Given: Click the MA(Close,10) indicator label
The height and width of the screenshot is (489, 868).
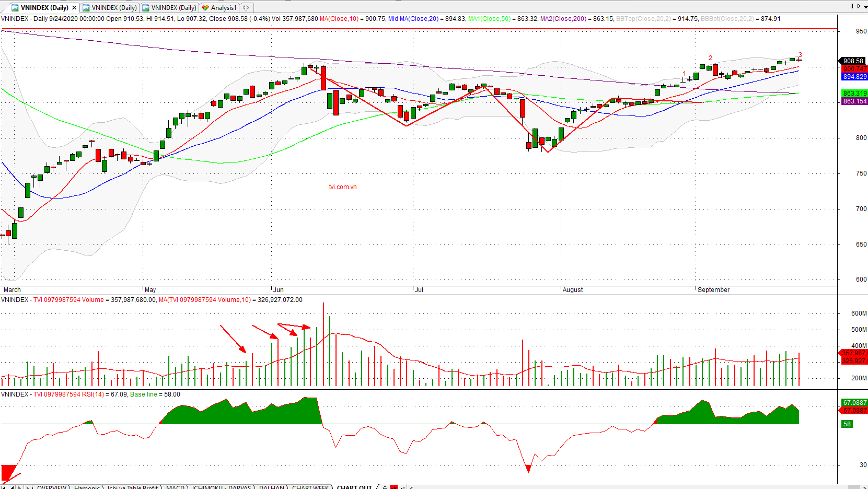Looking at the screenshot, I should (x=339, y=19).
